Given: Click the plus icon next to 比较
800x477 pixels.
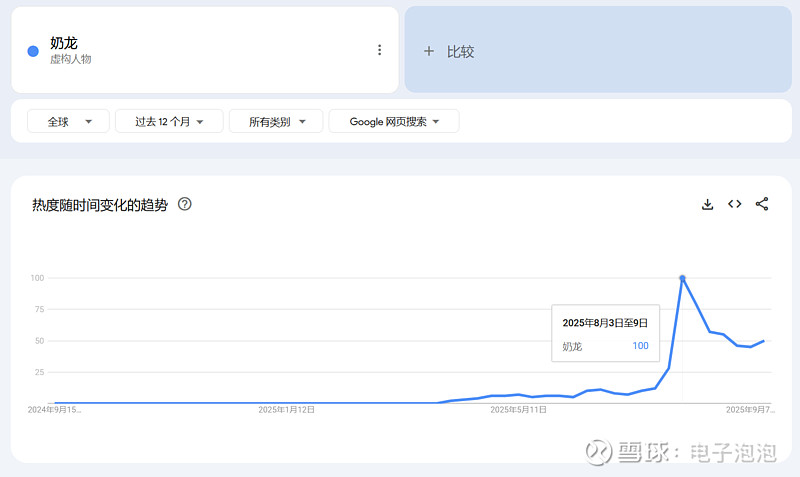Looking at the screenshot, I should (429, 51).
